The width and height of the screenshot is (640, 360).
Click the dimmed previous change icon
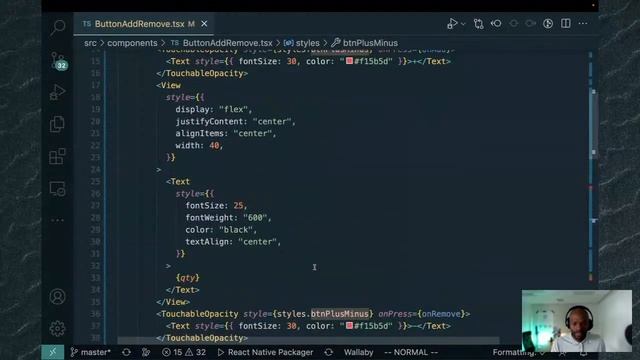(x=513, y=24)
